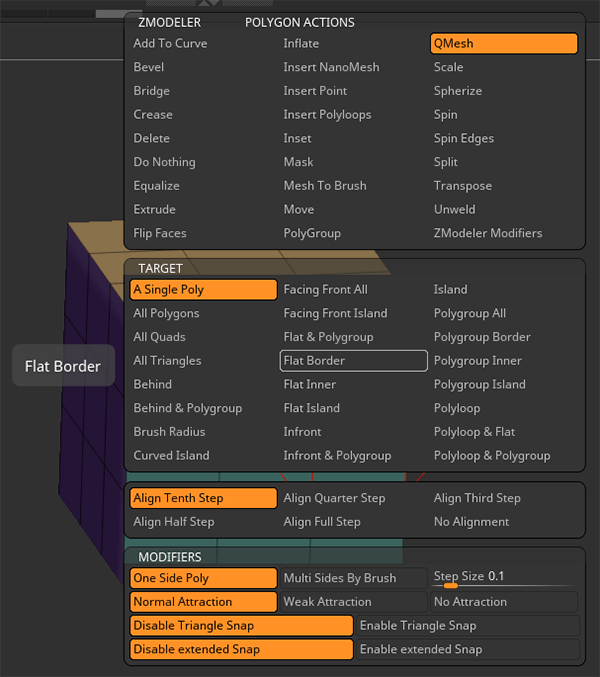Select the Polyloop target
This screenshot has height=677, width=600.
[x=457, y=409]
